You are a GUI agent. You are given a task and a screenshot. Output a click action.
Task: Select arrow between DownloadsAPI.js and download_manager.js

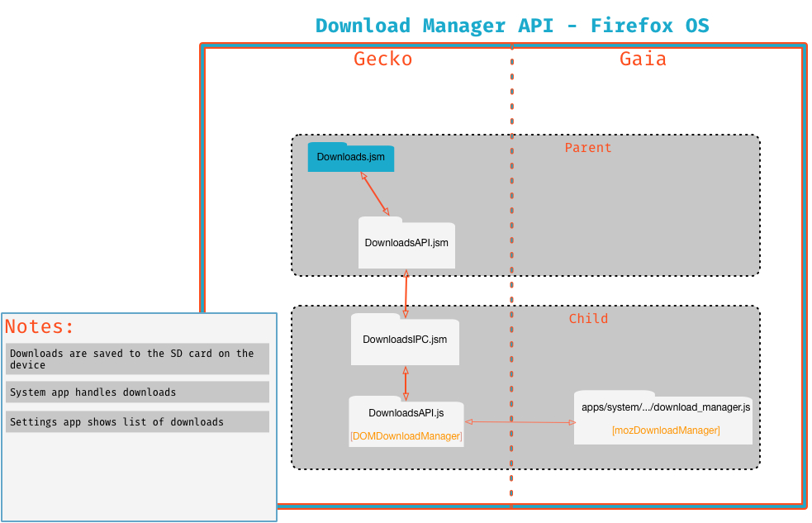click(520, 422)
